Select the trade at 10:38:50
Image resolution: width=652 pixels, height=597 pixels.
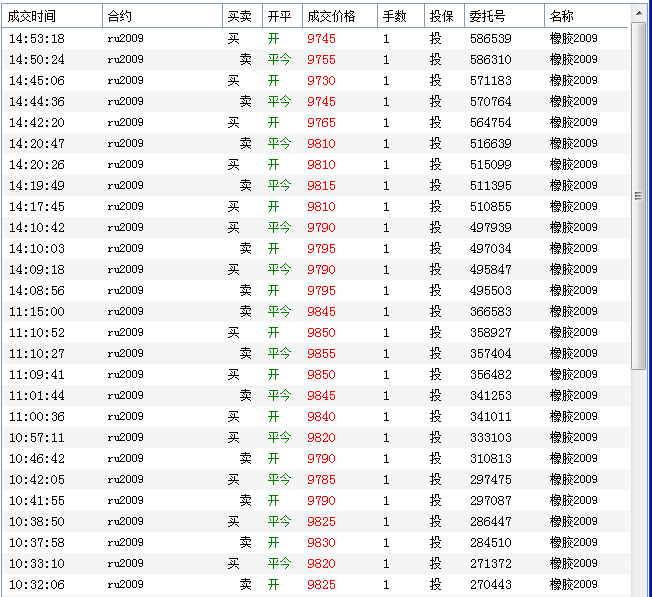click(x=316, y=521)
